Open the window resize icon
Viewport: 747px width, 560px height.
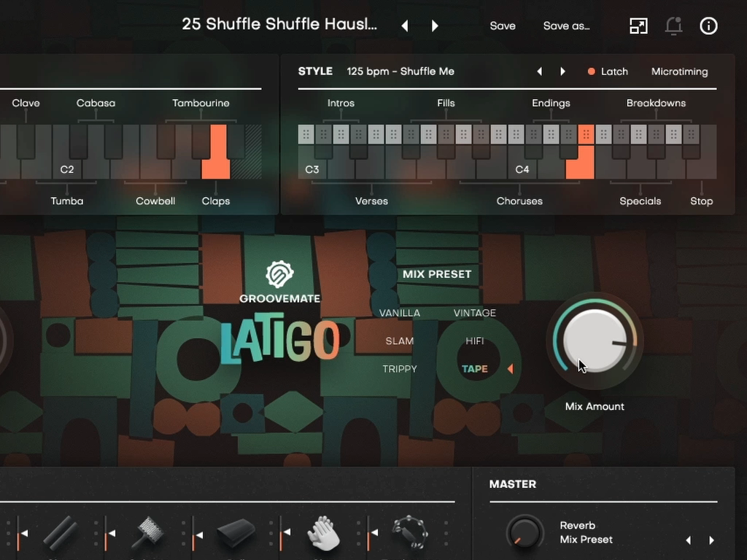click(x=638, y=26)
